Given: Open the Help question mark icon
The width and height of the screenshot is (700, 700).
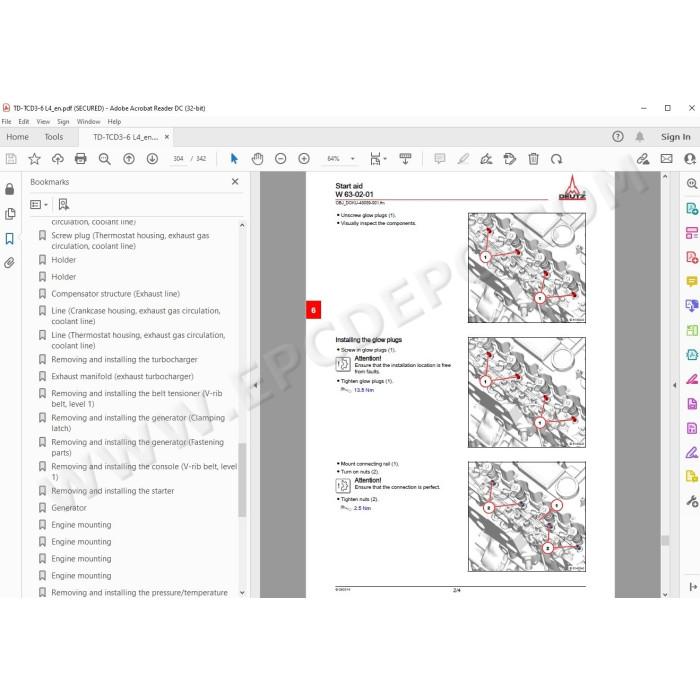Looking at the screenshot, I should (618, 137).
